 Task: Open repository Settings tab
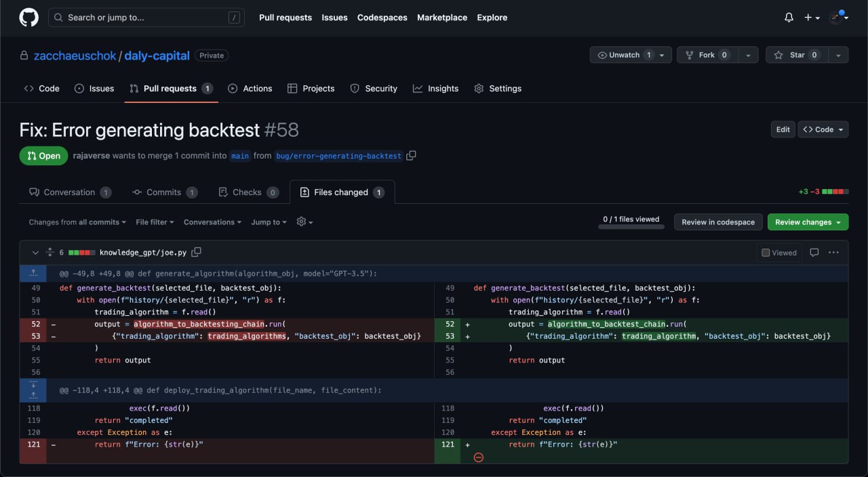(498, 89)
